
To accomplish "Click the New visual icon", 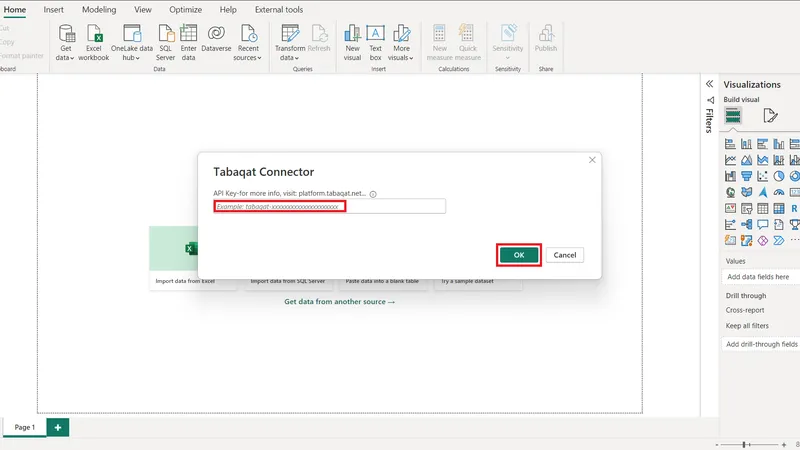I will pyautogui.click(x=352, y=34).
